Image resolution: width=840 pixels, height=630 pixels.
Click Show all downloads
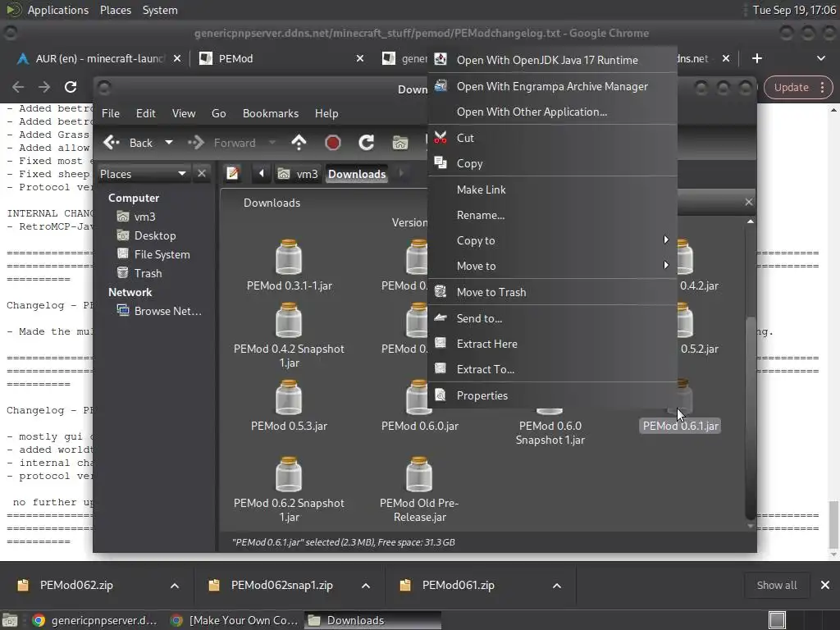777,586
